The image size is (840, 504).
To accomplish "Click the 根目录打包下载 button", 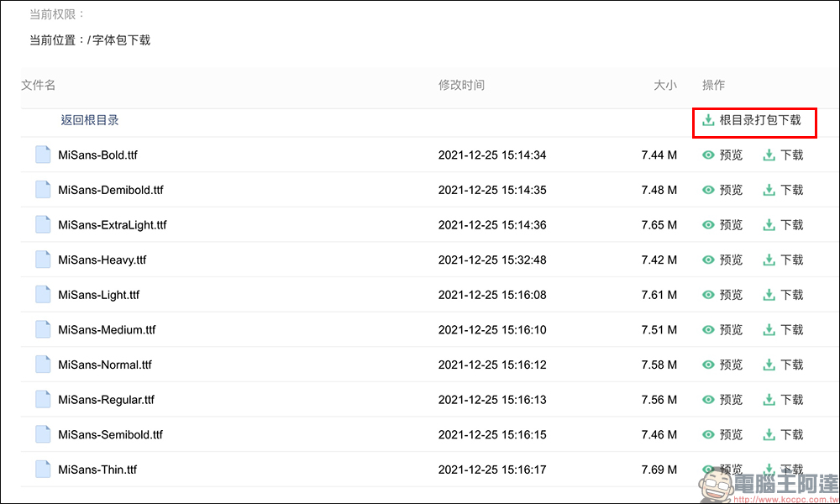I will coord(752,120).
